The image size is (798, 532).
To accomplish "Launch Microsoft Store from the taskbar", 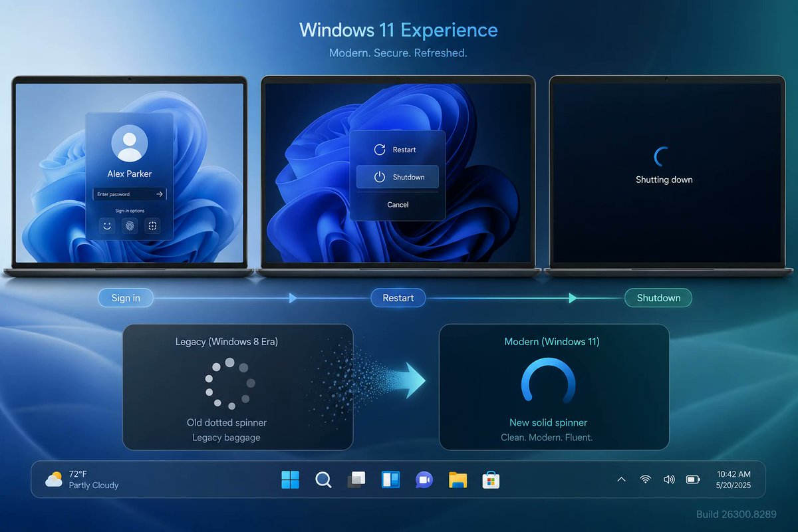I will point(491,479).
